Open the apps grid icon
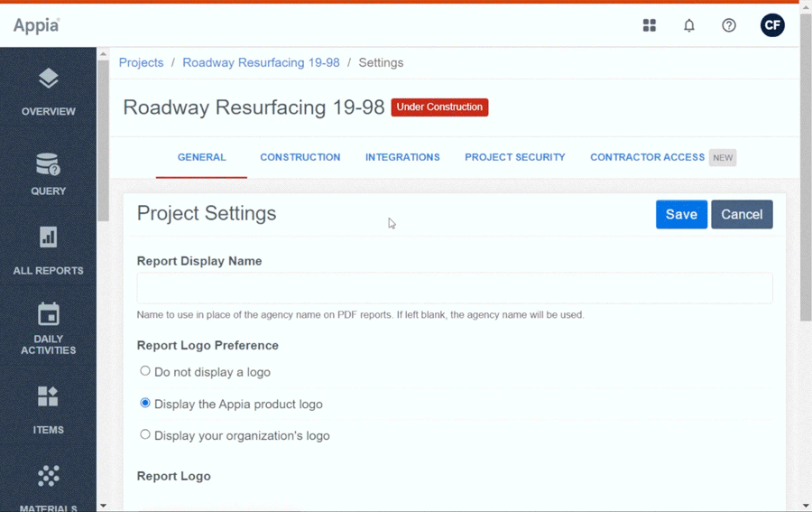The height and width of the screenshot is (512, 812). coord(650,25)
